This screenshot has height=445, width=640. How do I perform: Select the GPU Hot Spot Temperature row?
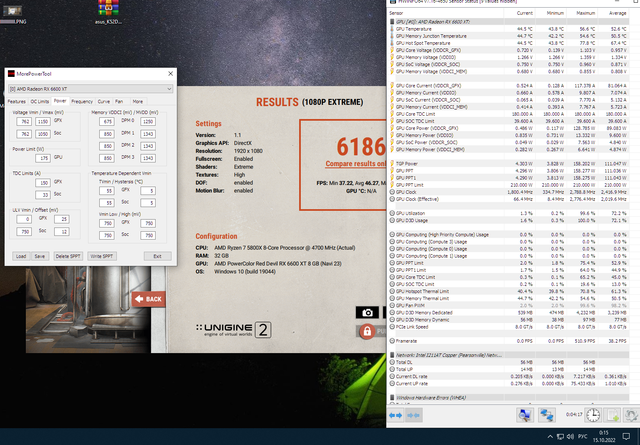[509, 43]
